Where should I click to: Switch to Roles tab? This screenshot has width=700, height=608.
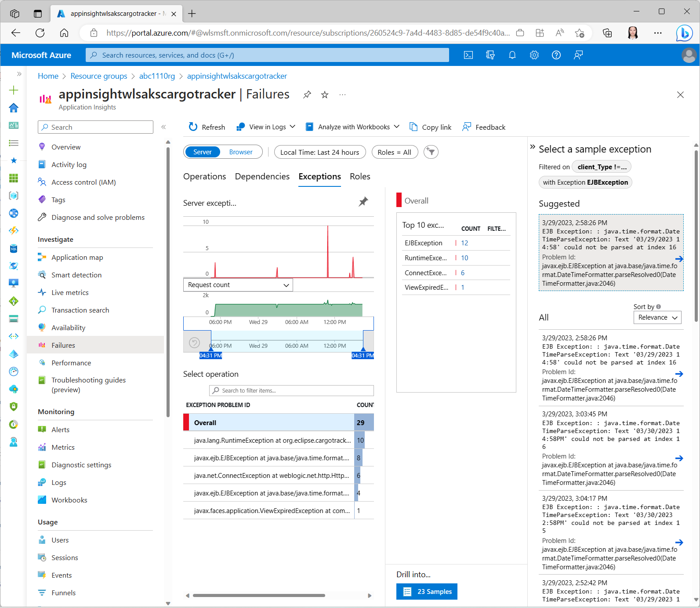click(360, 176)
